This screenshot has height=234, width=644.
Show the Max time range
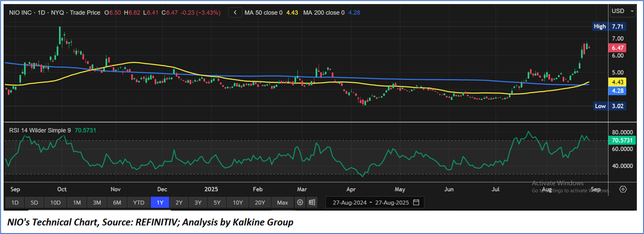click(282, 203)
